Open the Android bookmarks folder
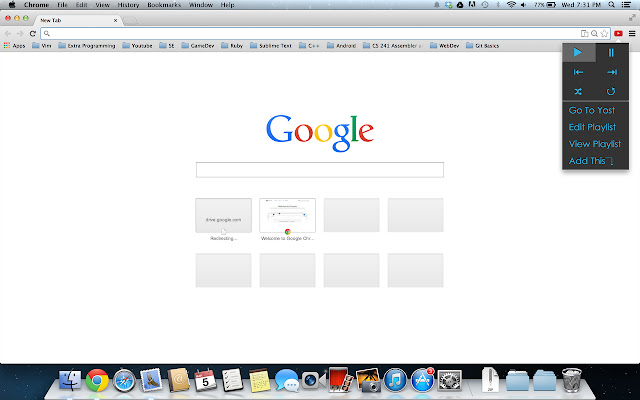 pyautogui.click(x=341, y=46)
